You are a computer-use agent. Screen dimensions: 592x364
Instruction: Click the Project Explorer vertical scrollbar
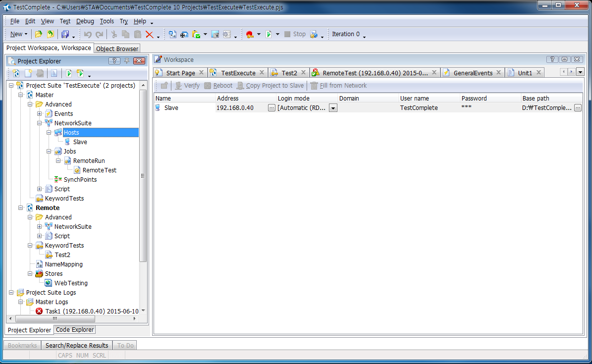[x=143, y=198]
